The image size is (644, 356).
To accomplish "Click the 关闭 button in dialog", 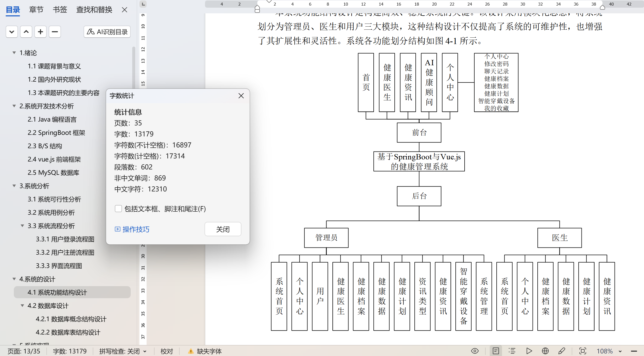I will (x=223, y=229).
